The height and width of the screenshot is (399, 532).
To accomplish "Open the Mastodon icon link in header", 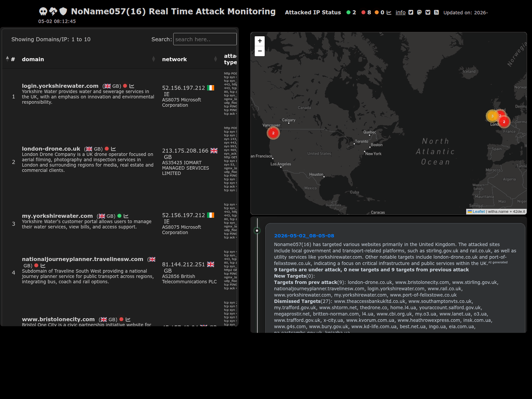I will coord(419,12).
